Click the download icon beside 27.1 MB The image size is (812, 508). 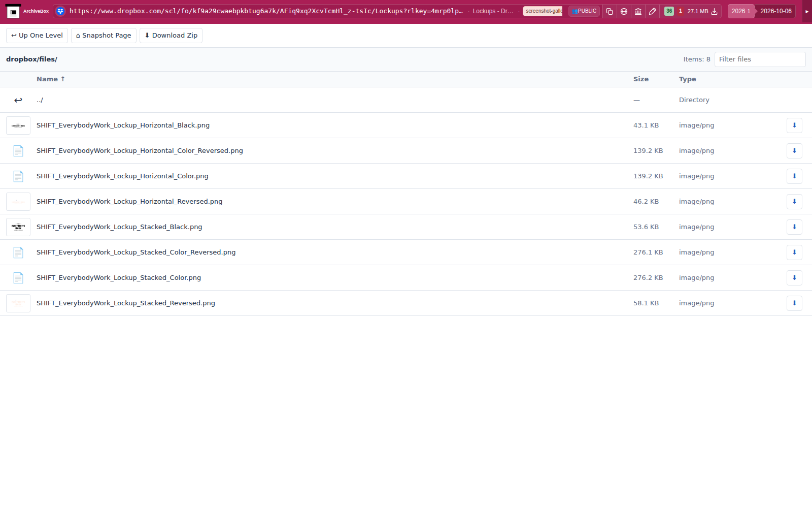715,11
